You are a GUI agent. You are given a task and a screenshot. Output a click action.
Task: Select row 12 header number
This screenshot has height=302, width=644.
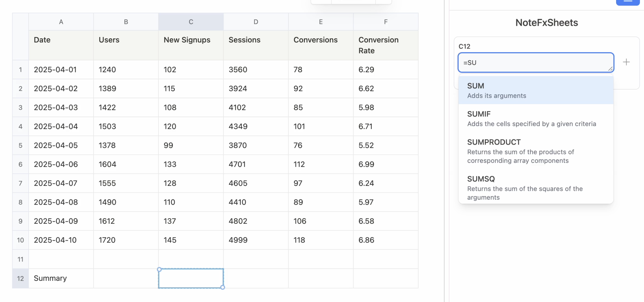[x=20, y=278]
